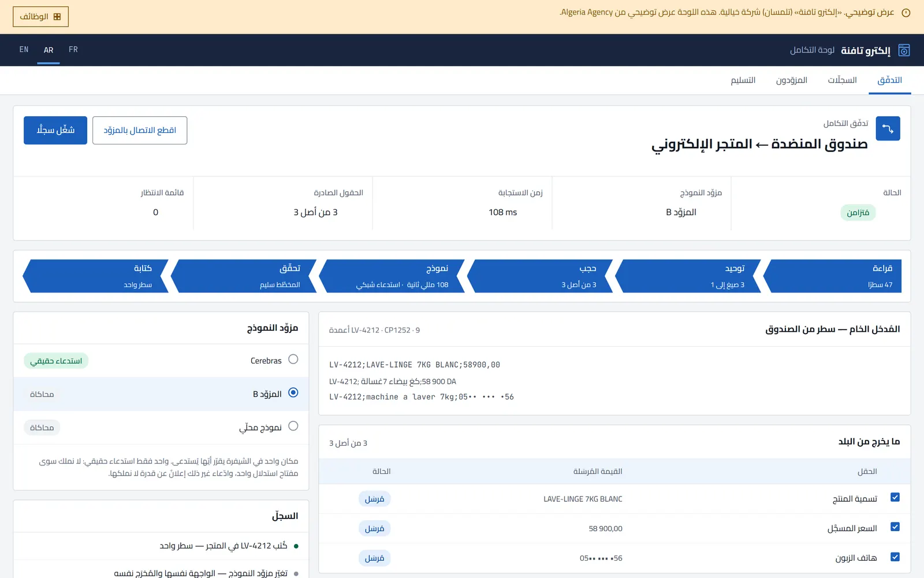Select the حجب pipeline step
The width and height of the screenshot is (924, 578).
(539, 276)
